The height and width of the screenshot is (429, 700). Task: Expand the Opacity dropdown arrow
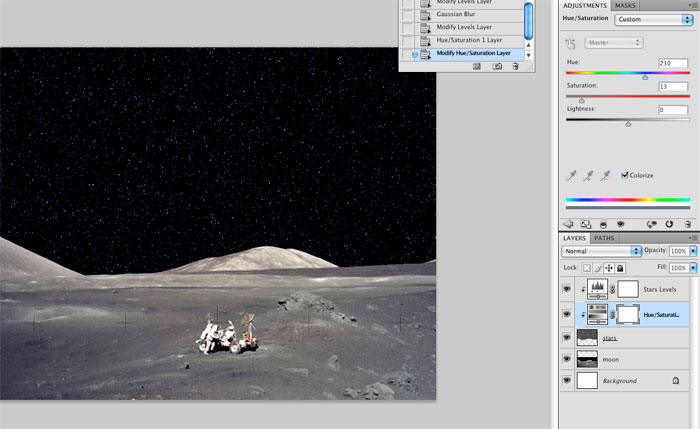tap(693, 249)
